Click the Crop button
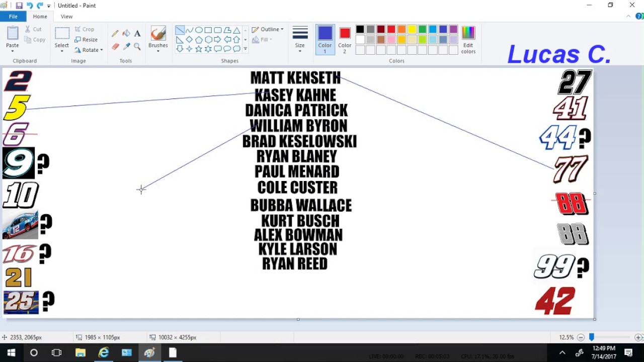 85,29
